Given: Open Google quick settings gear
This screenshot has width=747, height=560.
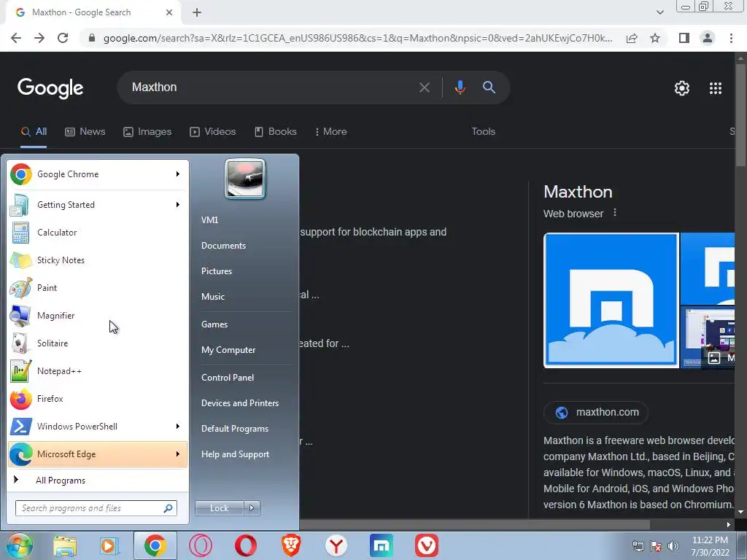Looking at the screenshot, I should [682, 88].
